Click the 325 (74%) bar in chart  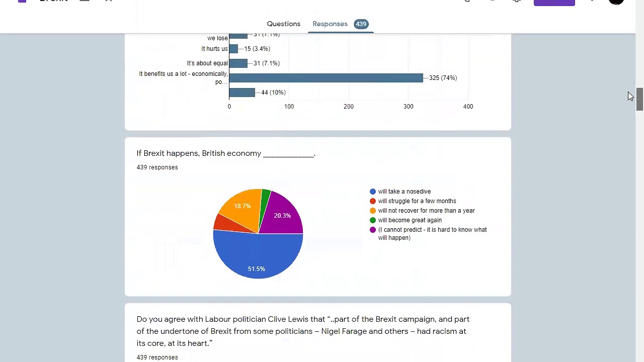pos(326,78)
